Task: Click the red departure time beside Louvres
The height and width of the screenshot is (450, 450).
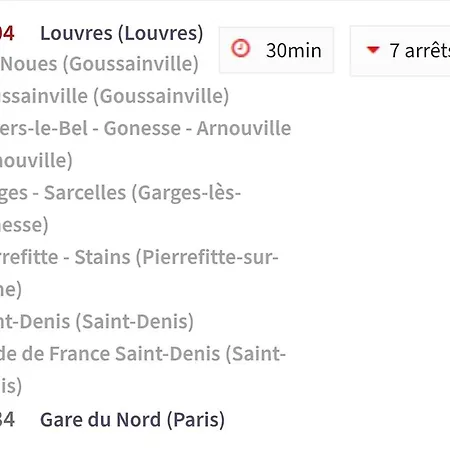Action: click(x=7, y=33)
